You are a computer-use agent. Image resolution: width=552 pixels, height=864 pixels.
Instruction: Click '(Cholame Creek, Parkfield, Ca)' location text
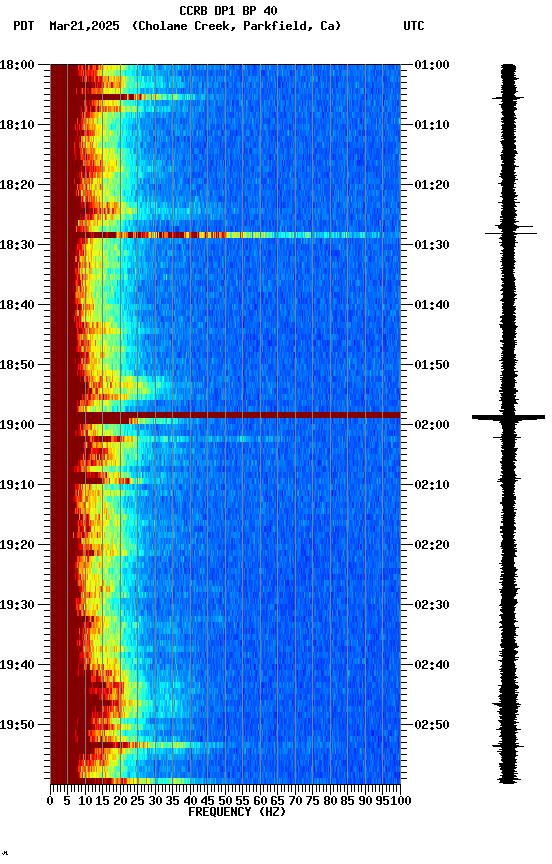pos(236,26)
